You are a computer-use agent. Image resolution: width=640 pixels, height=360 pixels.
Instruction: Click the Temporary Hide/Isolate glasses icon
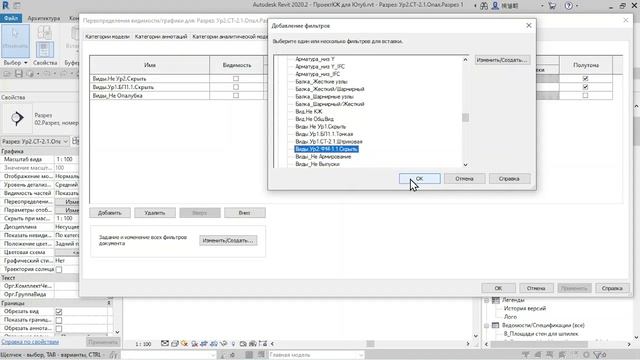[223, 344]
